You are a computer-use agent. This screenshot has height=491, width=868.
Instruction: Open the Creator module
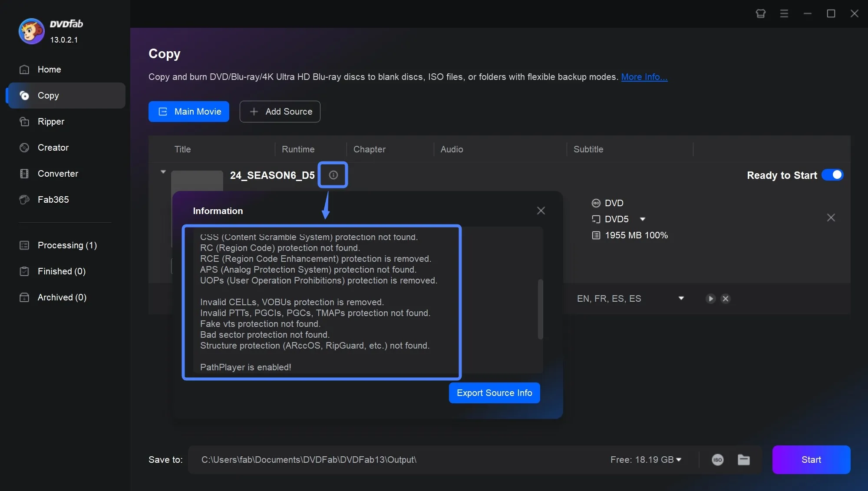[x=53, y=148]
